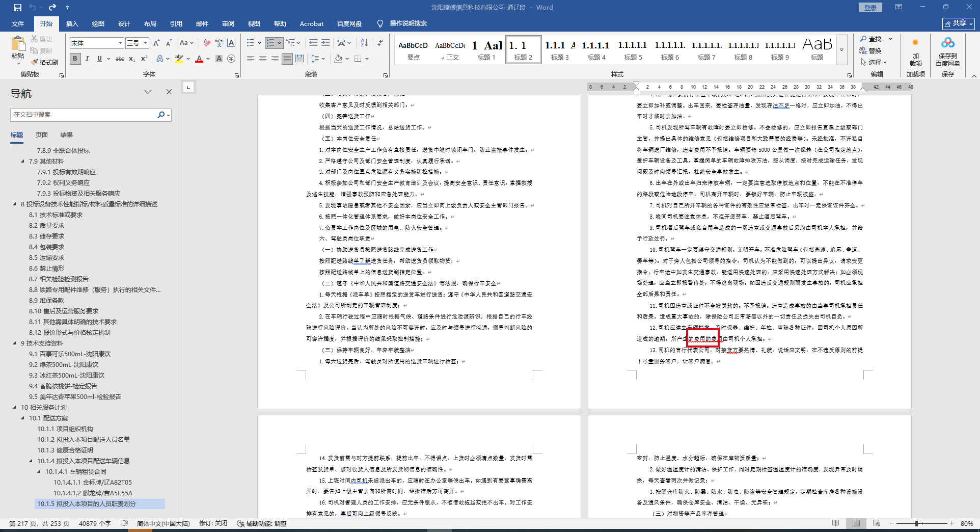Collapse the '10.1.4.1 车辆租赁合同' heading in navigation

click(x=39, y=472)
